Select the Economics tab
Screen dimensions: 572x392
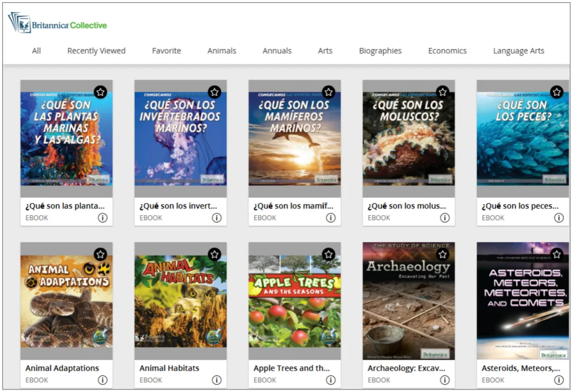tap(447, 51)
